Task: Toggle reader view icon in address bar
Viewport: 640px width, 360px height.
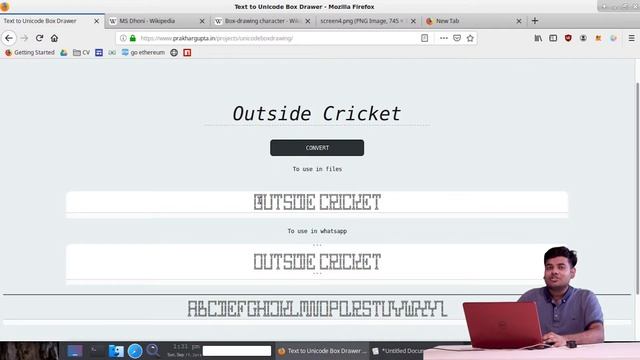Action: pos(424,38)
